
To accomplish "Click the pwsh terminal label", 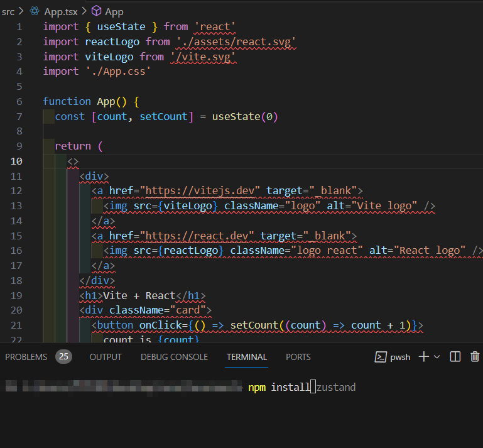I will pos(400,357).
